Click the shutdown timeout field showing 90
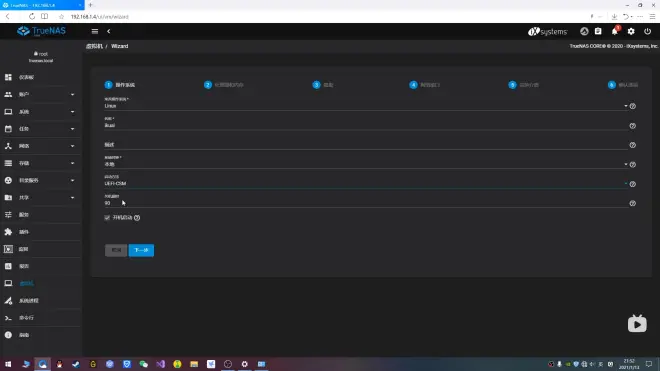 [365, 203]
